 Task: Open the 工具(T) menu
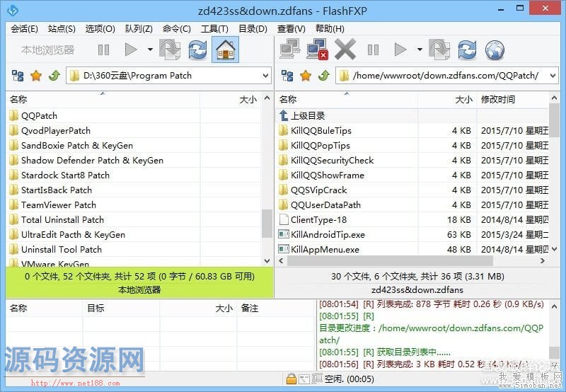(x=214, y=29)
